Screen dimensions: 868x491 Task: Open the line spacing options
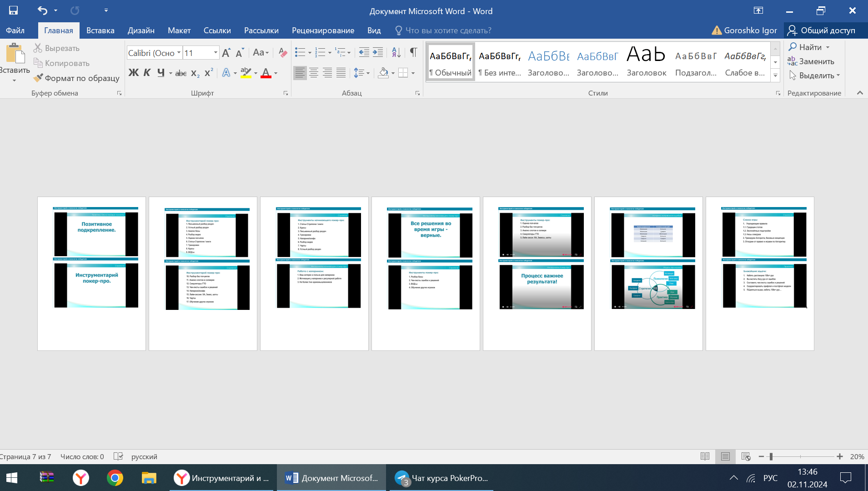(x=361, y=73)
